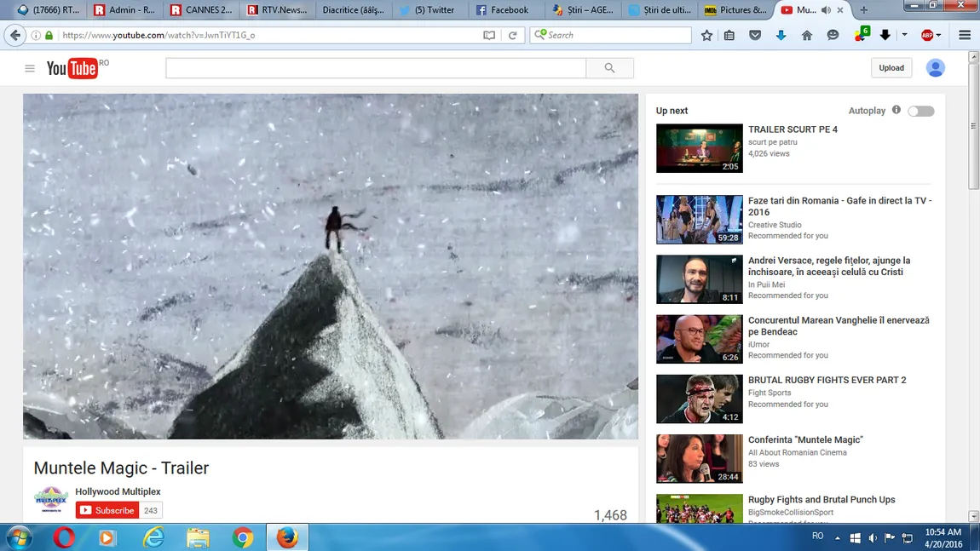Open a new tab with plus button

click(x=864, y=10)
